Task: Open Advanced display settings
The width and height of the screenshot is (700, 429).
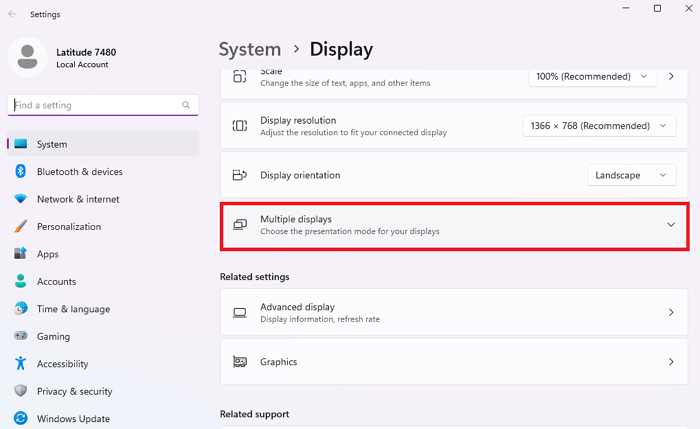Action: (454, 313)
